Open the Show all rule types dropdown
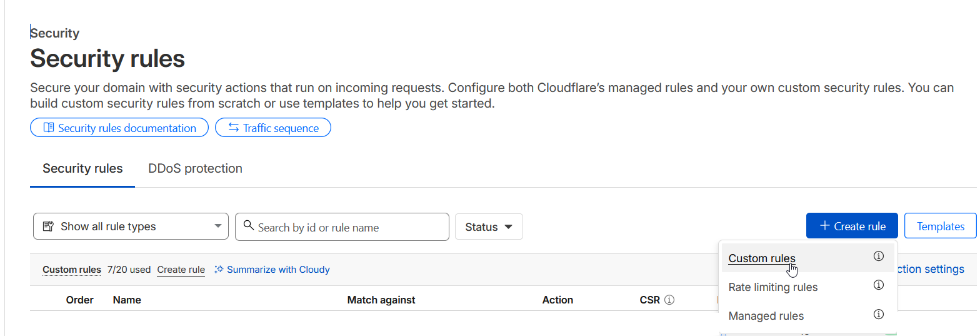The image size is (980, 336). 131,227
